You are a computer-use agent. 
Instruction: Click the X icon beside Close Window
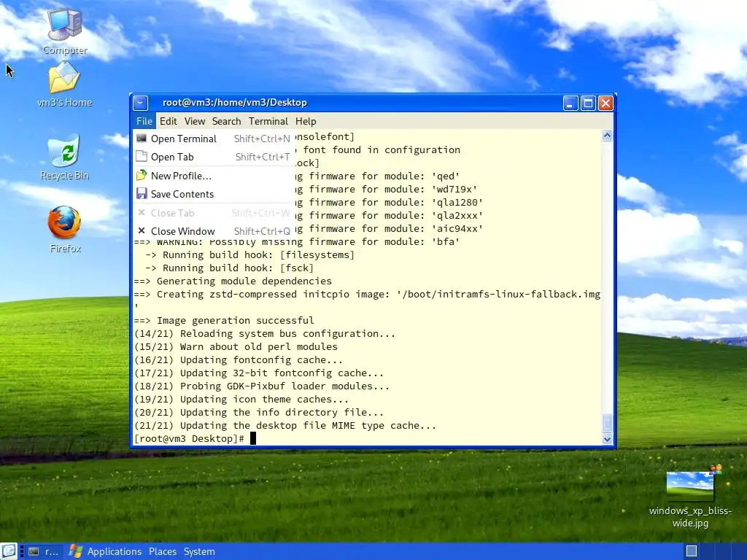(x=142, y=230)
